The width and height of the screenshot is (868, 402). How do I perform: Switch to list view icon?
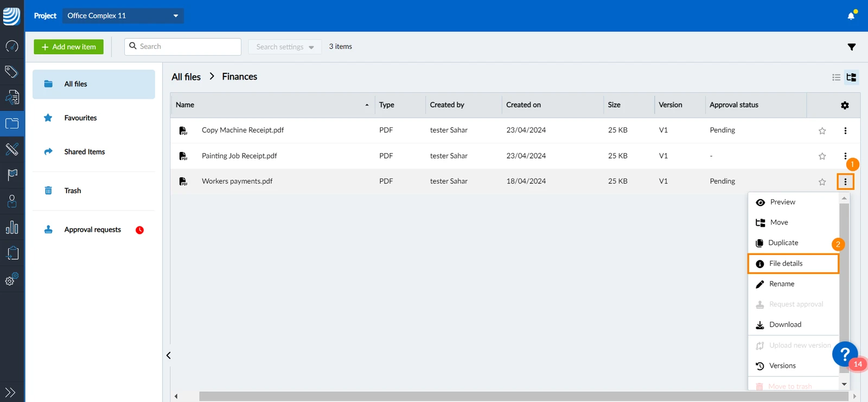coord(836,78)
